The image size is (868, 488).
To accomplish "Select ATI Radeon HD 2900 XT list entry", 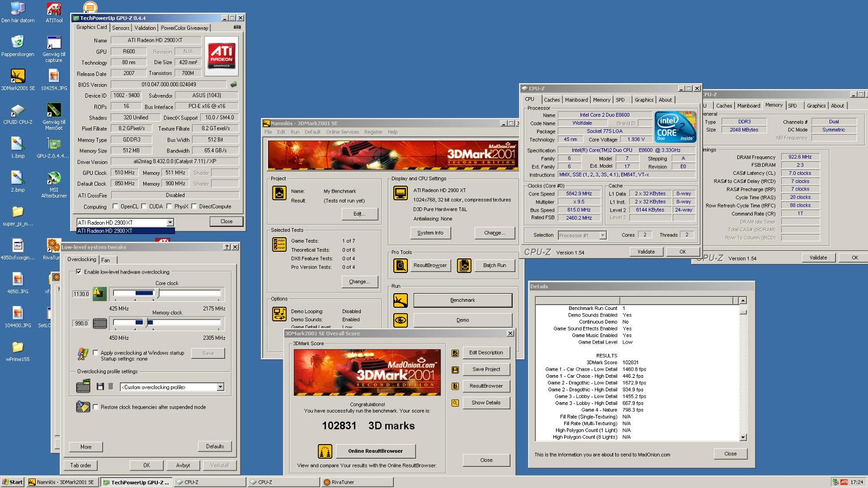I will pyautogui.click(x=125, y=231).
